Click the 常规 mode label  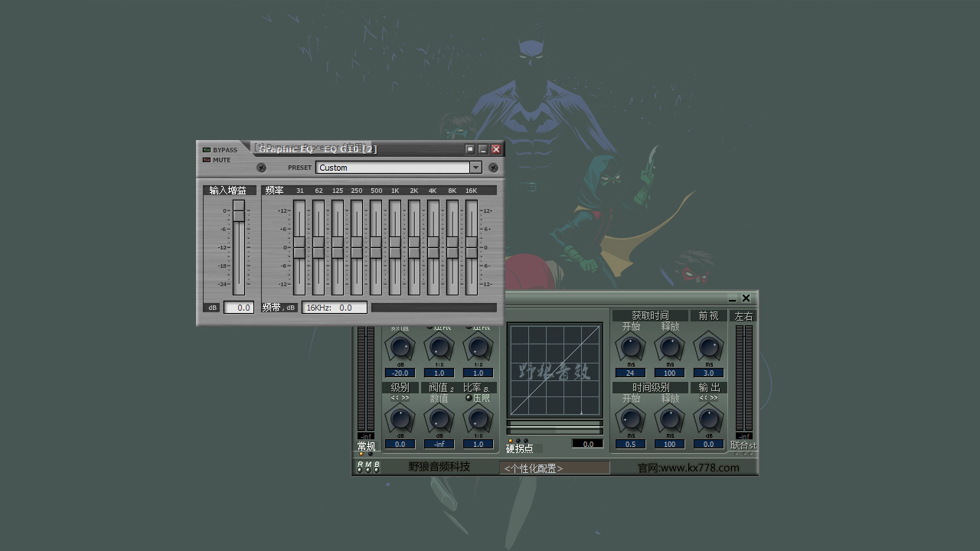(366, 446)
